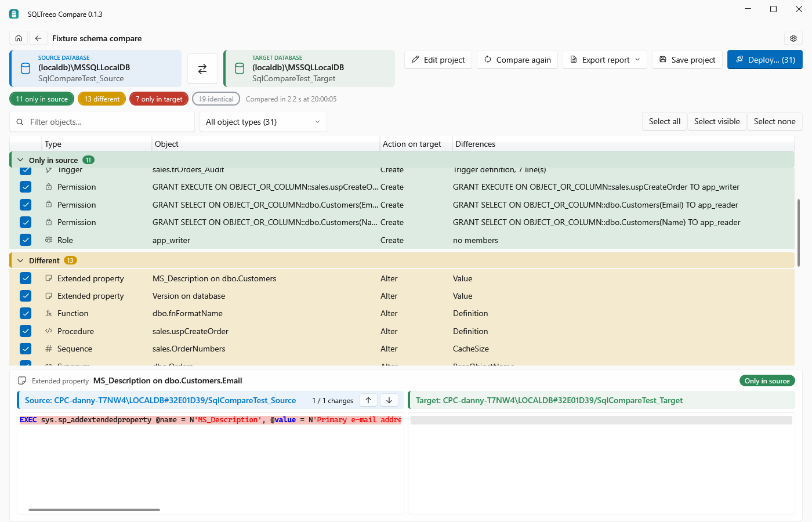Screen dimensions: 812x522
Task: Click the SQLTreeo Compare app logo
Action: (14, 14)
